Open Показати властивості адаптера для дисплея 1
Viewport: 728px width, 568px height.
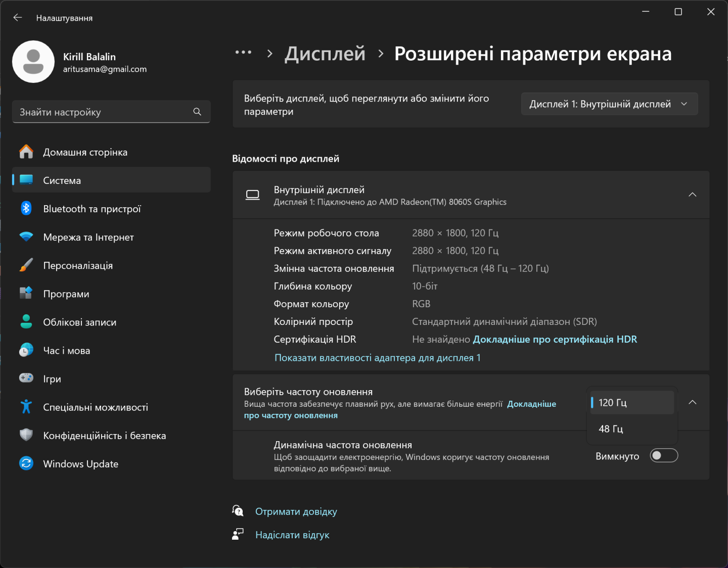[377, 358]
